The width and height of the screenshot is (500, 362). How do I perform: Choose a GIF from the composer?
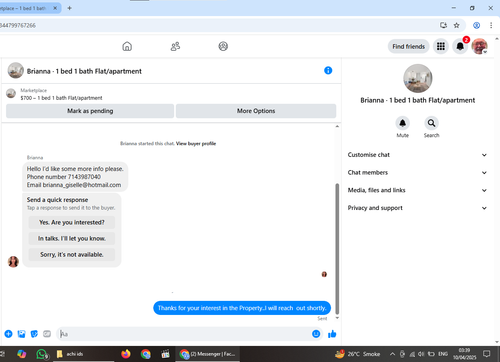click(47, 334)
